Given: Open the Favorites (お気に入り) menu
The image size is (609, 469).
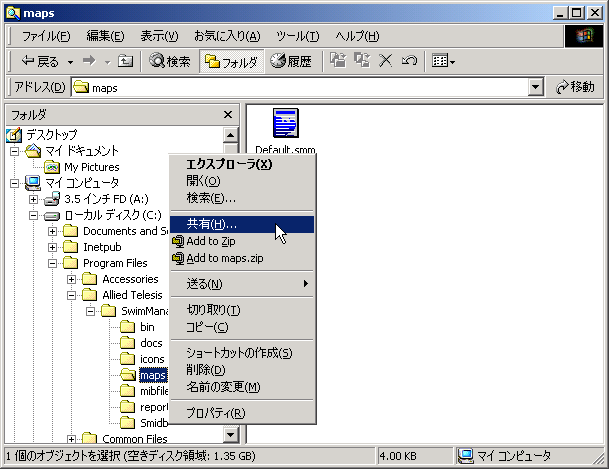Looking at the screenshot, I should point(227,36).
